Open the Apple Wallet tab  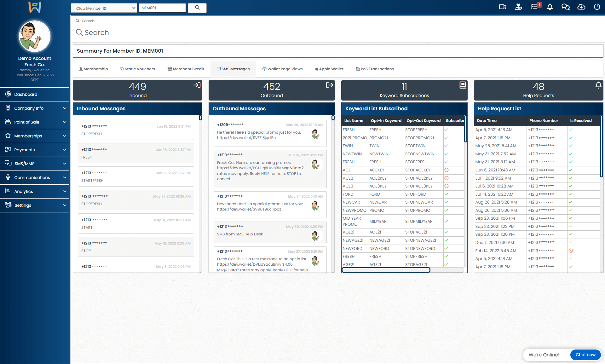(329, 69)
